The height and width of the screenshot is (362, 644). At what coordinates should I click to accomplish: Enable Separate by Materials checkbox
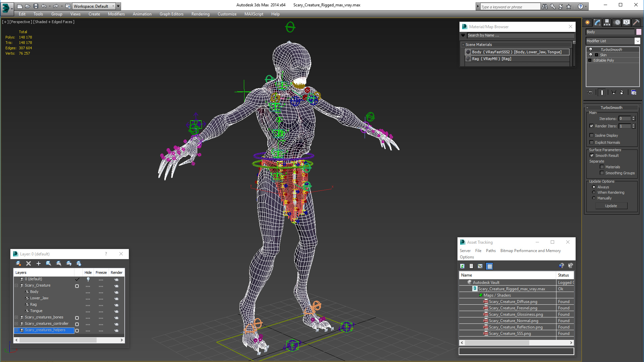(x=602, y=167)
